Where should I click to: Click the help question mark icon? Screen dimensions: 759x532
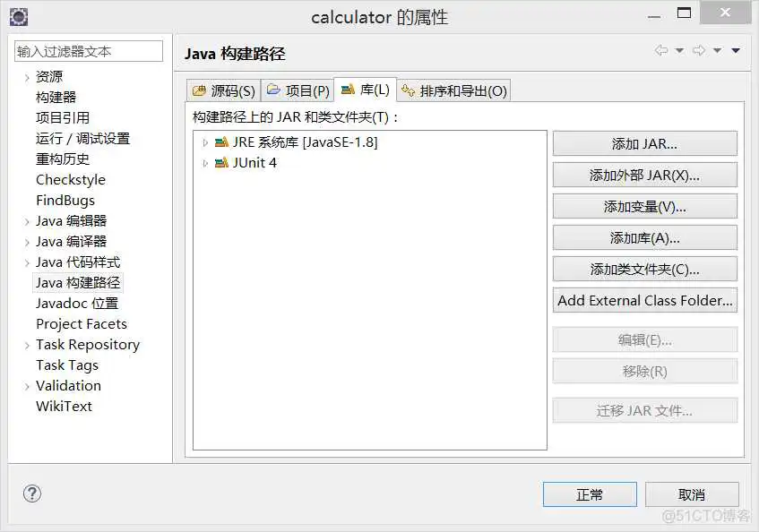[x=32, y=493]
